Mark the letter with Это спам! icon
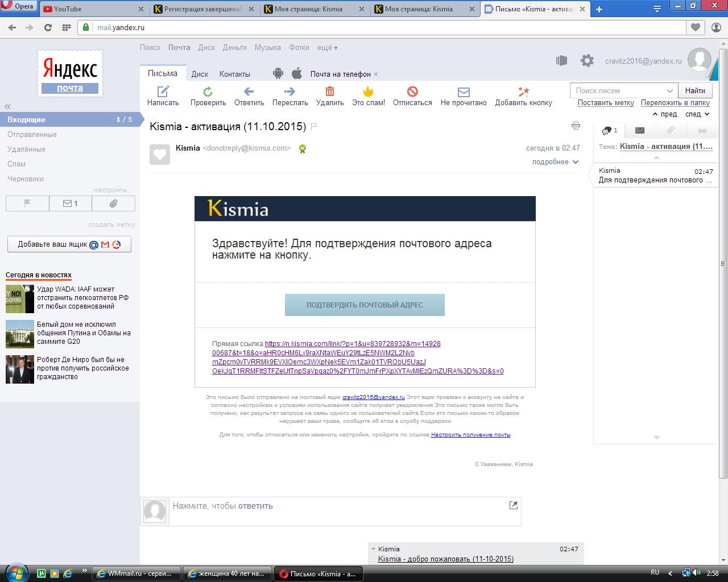Image resolution: width=728 pixels, height=582 pixels. [369, 91]
